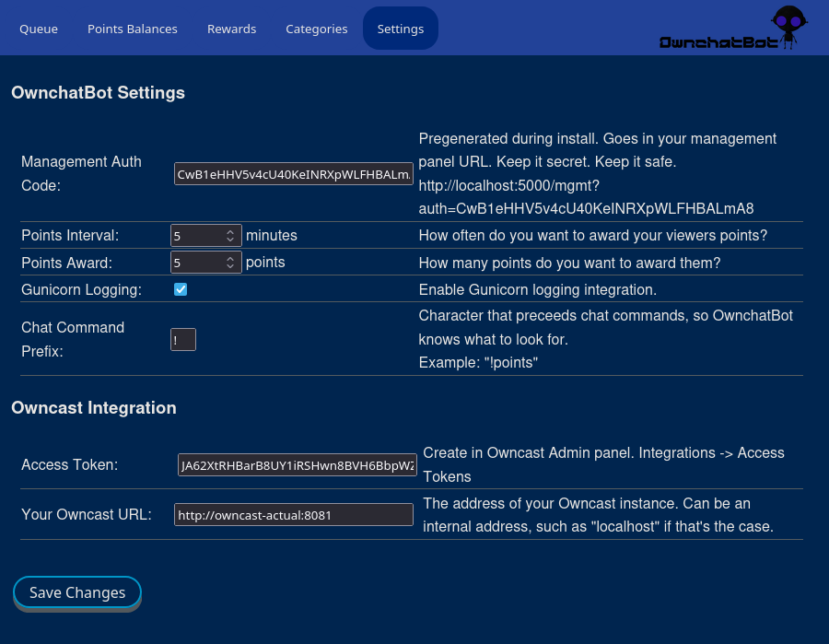Click the Chat Command Prefix label
Image resolution: width=829 pixels, height=644 pixels.
(73, 339)
